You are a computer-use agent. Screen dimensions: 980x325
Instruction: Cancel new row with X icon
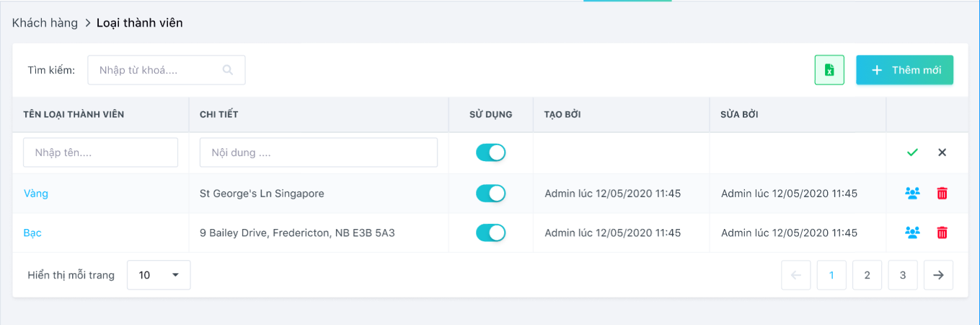pos(942,152)
